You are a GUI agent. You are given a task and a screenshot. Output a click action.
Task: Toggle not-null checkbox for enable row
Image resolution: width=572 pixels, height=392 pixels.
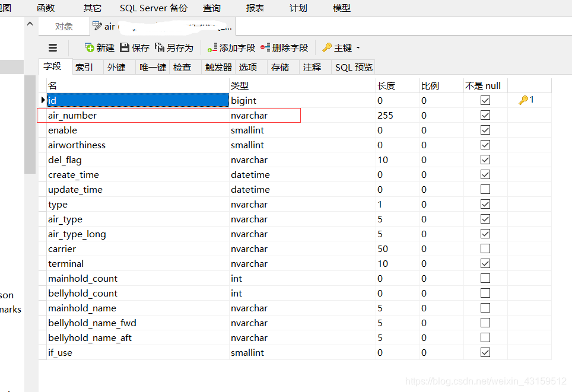485,130
